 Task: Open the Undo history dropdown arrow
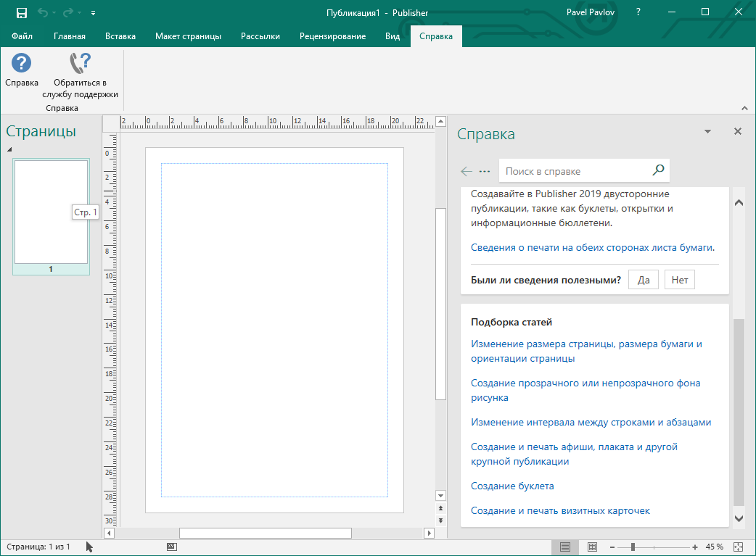coord(54,13)
